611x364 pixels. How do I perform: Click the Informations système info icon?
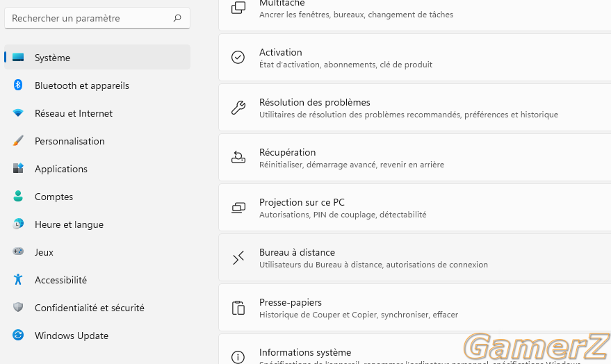tap(238, 357)
